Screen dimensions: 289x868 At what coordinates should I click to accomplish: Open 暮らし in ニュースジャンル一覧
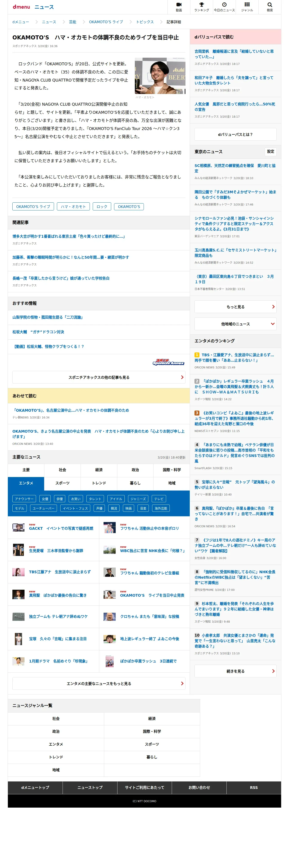pos(152,757)
